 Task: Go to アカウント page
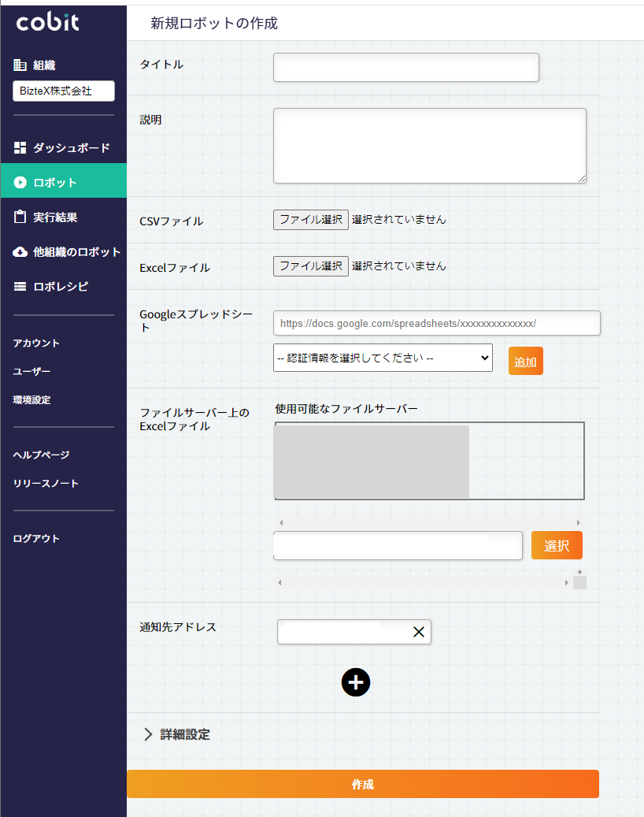pos(36,343)
